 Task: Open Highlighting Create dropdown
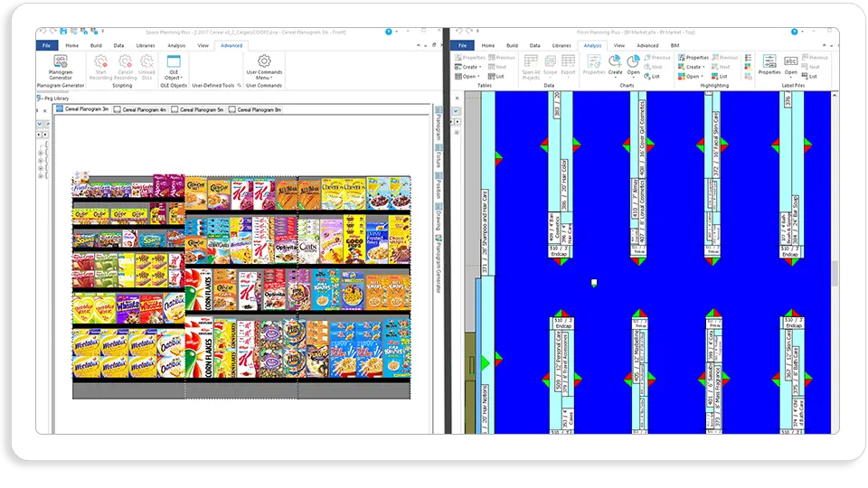pyautogui.click(x=692, y=67)
